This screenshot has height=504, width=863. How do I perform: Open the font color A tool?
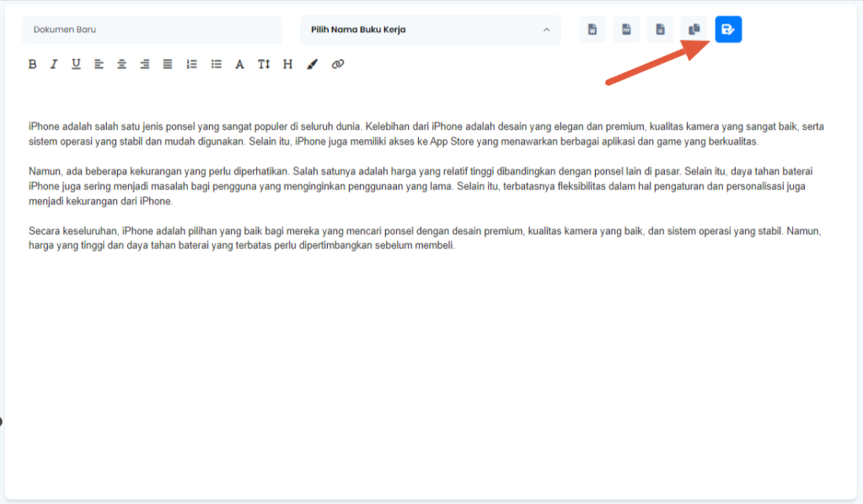point(239,64)
